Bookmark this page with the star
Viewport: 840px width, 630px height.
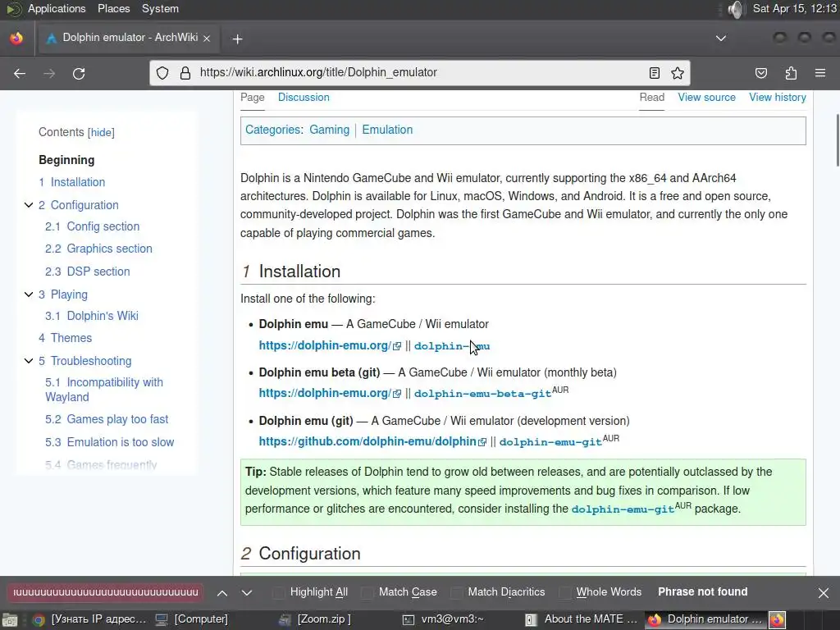pyautogui.click(x=677, y=73)
